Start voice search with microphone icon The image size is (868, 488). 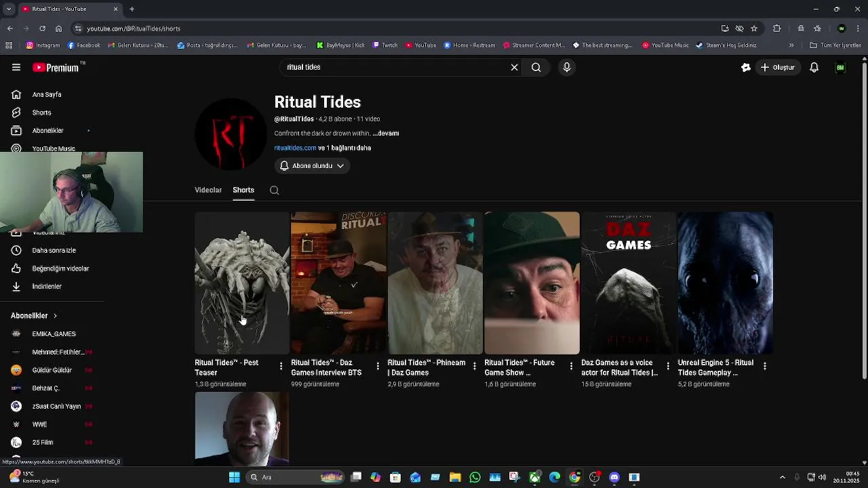point(567,67)
